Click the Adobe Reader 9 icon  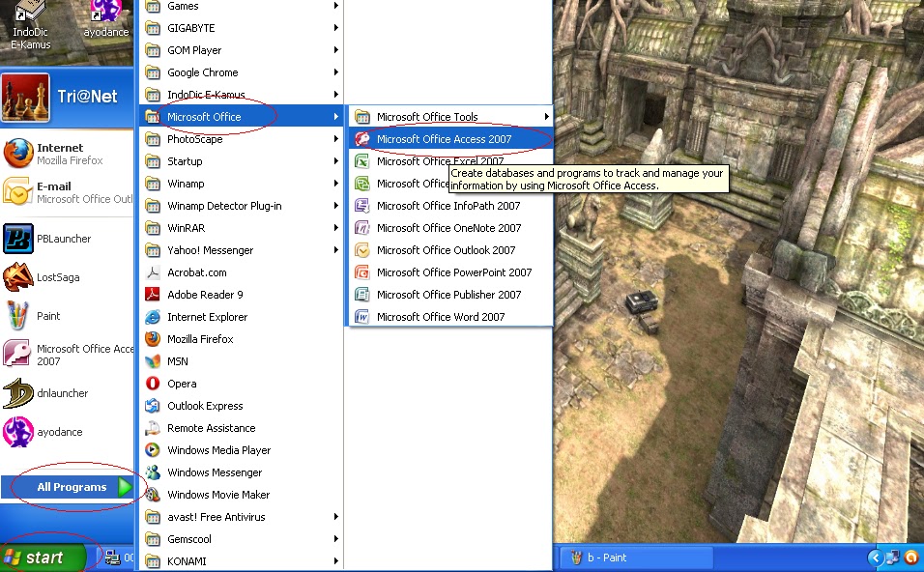coord(153,295)
